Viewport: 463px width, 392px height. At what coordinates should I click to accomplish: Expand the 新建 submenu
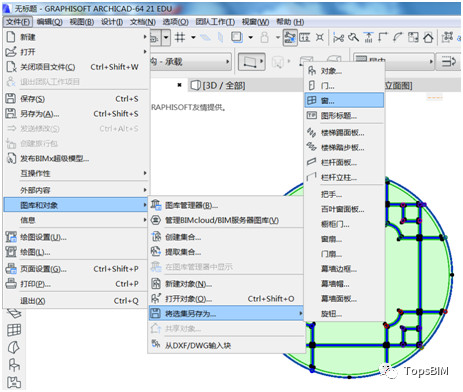[76, 37]
